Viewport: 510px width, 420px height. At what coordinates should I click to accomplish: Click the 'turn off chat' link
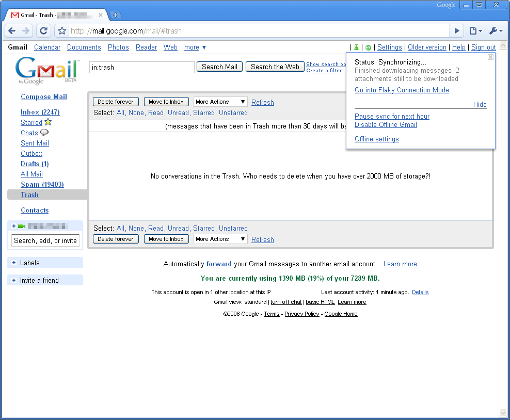click(286, 302)
